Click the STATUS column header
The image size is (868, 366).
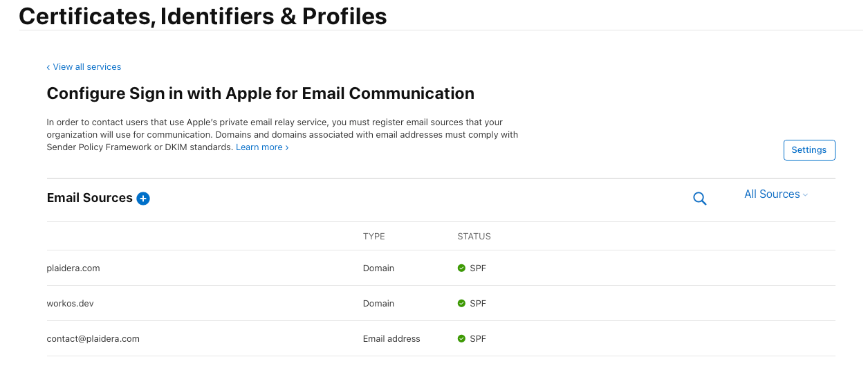point(474,237)
